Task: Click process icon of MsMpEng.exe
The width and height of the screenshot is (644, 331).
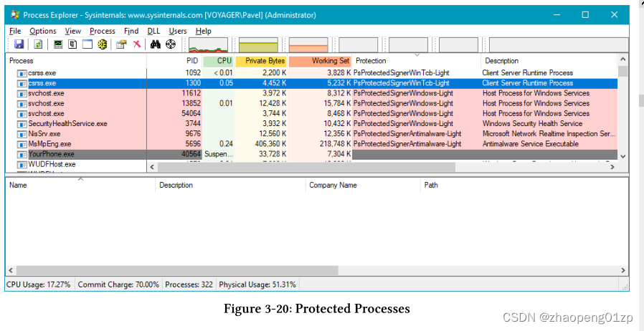Action: [22, 144]
